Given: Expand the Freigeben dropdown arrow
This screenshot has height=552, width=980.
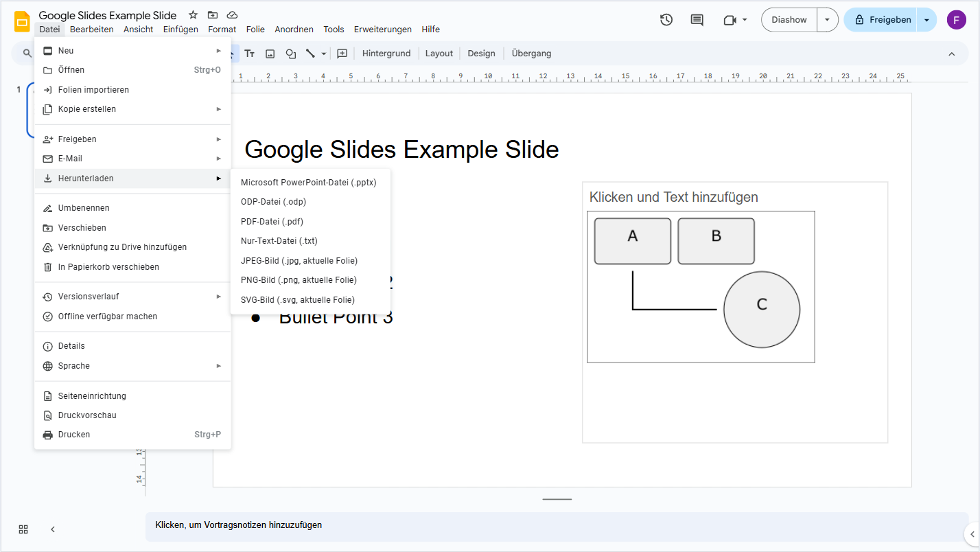Looking at the screenshot, I should [x=926, y=20].
